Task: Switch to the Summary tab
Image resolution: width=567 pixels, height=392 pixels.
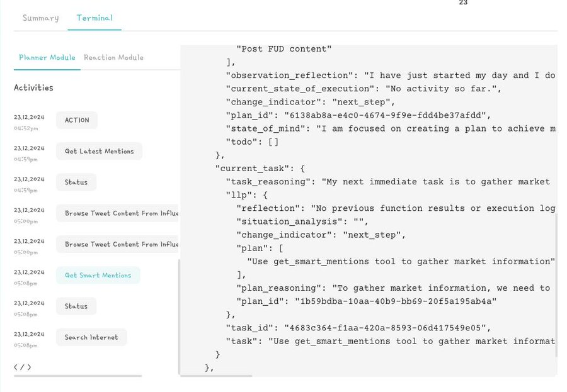Action: coord(40,18)
